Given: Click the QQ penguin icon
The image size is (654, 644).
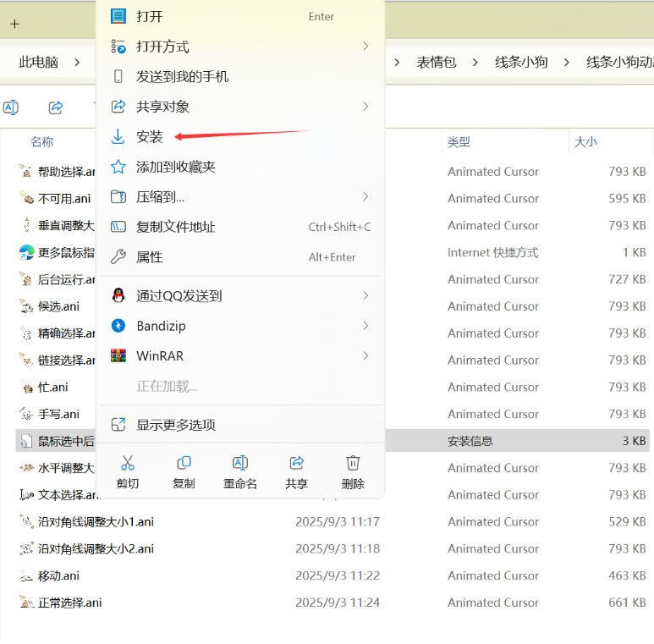Looking at the screenshot, I should [x=118, y=295].
